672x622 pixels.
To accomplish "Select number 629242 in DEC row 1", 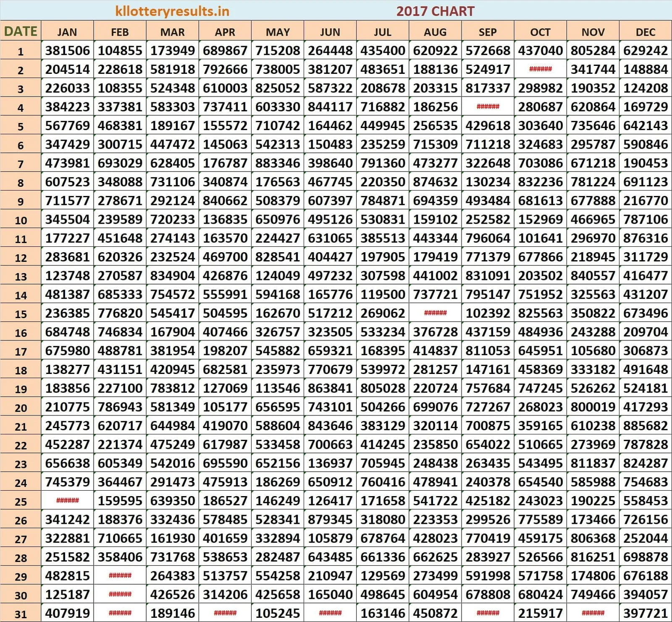I will pos(646,51).
